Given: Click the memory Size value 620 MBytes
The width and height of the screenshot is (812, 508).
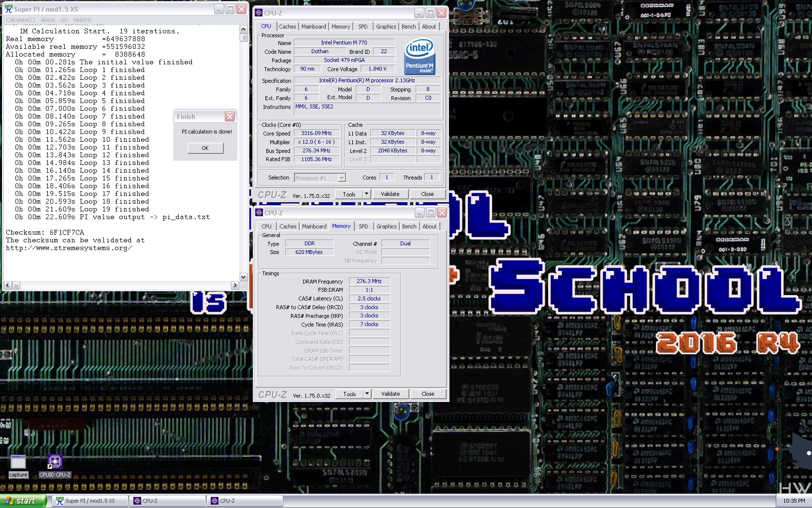Looking at the screenshot, I should (x=309, y=253).
